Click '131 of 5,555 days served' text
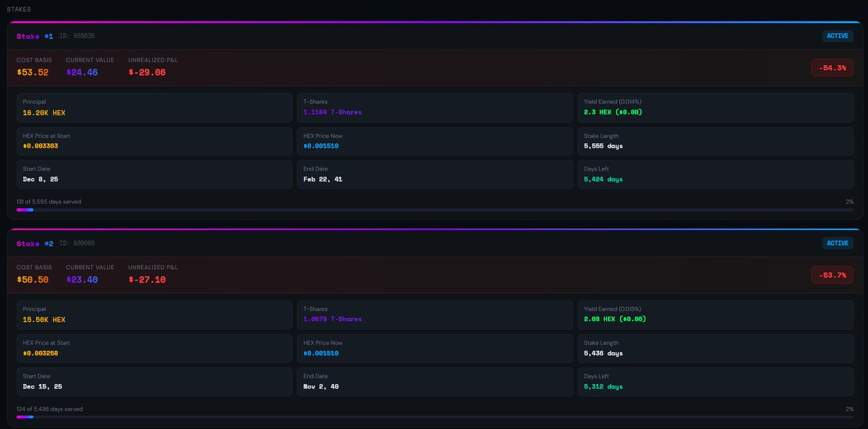The width and height of the screenshot is (868, 429). 48,202
